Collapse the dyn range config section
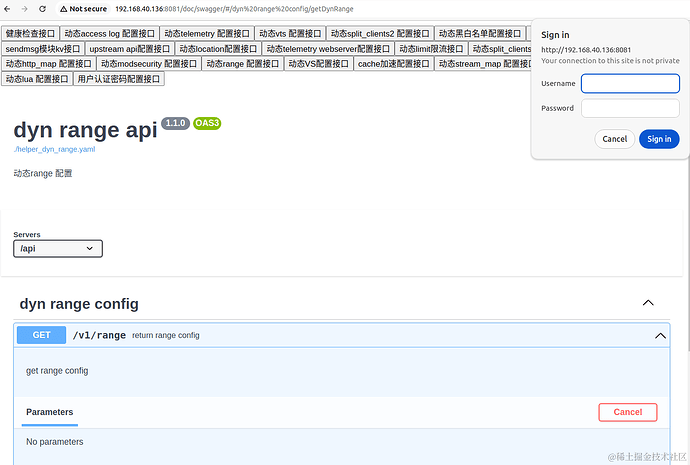Image resolution: width=690 pixels, height=465 pixels. pyautogui.click(x=648, y=303)
